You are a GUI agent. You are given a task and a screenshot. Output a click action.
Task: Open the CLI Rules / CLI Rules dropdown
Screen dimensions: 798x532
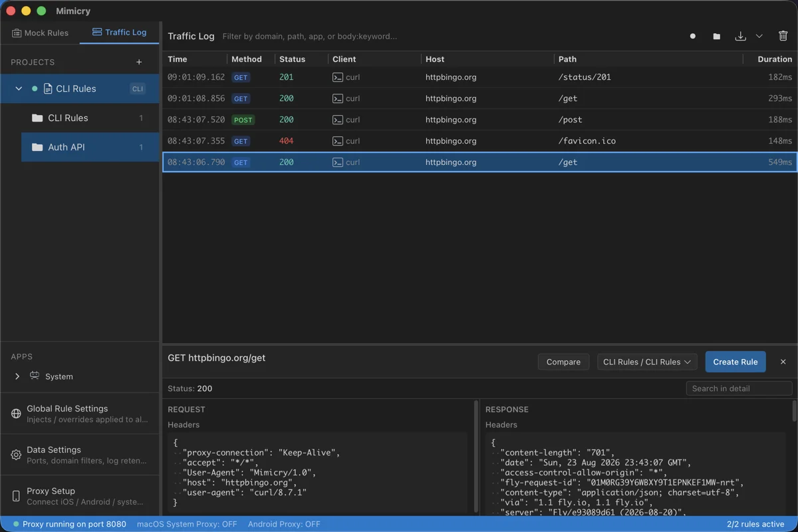(647, 362)
